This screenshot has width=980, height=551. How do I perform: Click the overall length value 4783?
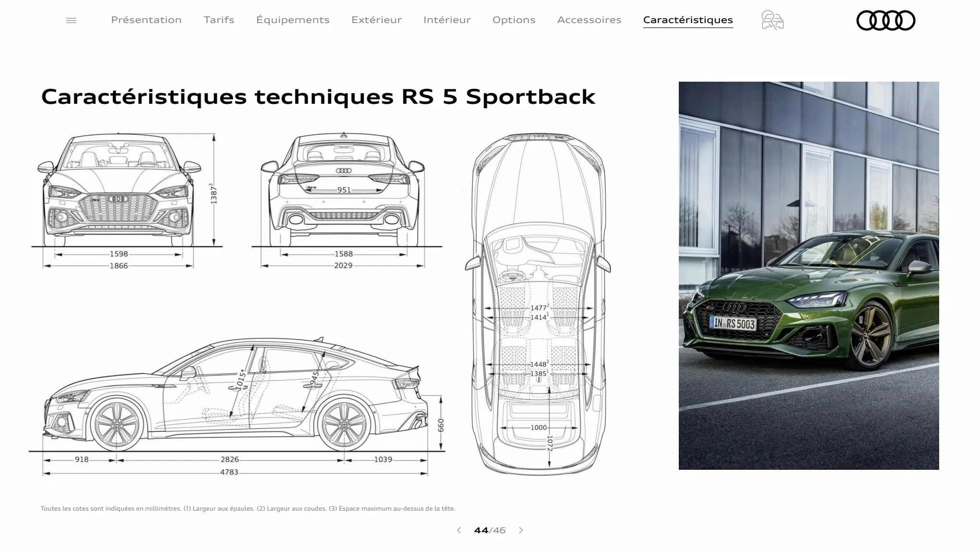229,472
